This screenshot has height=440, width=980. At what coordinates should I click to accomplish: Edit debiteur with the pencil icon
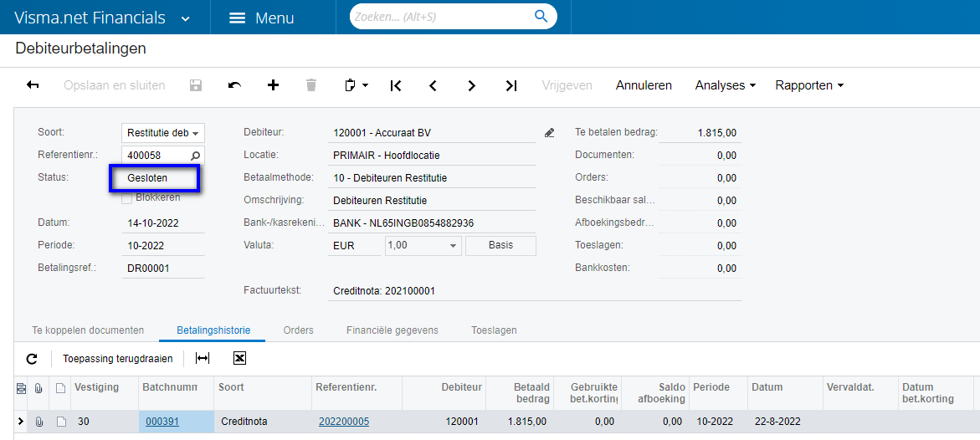click(549, 132)
